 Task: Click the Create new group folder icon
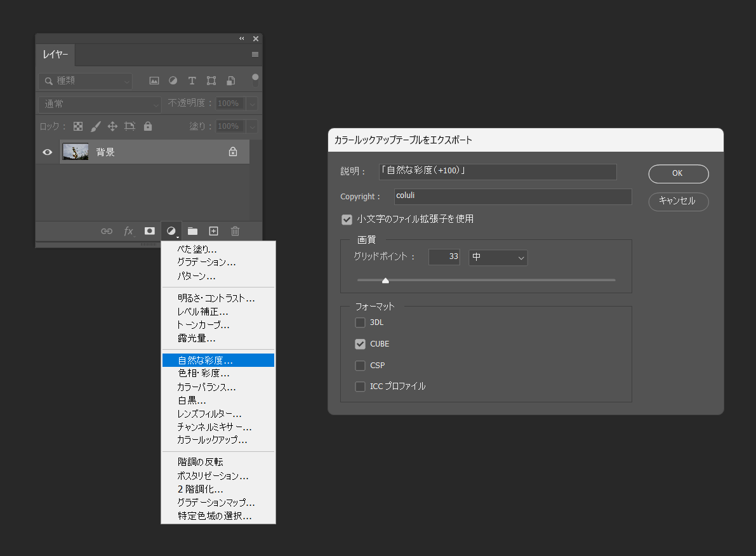point(192,230)
